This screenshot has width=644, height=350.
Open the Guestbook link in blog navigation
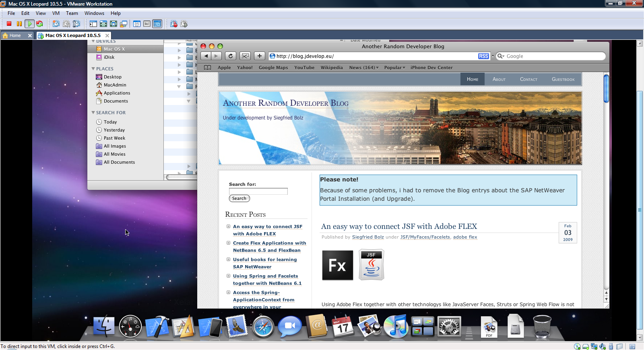(x=563, y=79)
